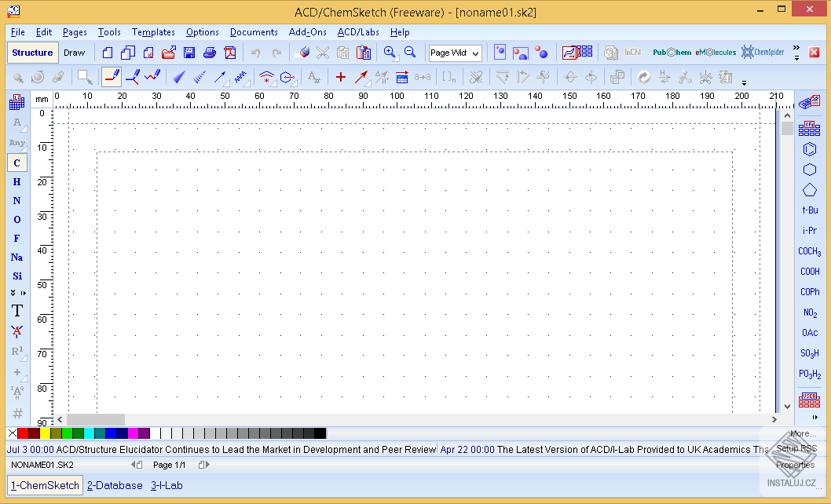Expand the right radicals panel arrow
The width and height of the screenshot is (831, 504).
(x=815, y=417)
